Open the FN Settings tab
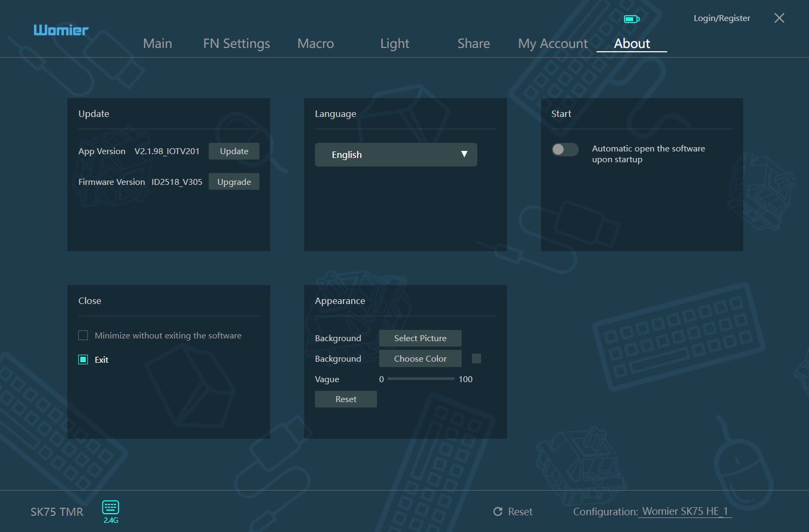The width and height of the screenshot is (809, 532). [x=236, y=44]
